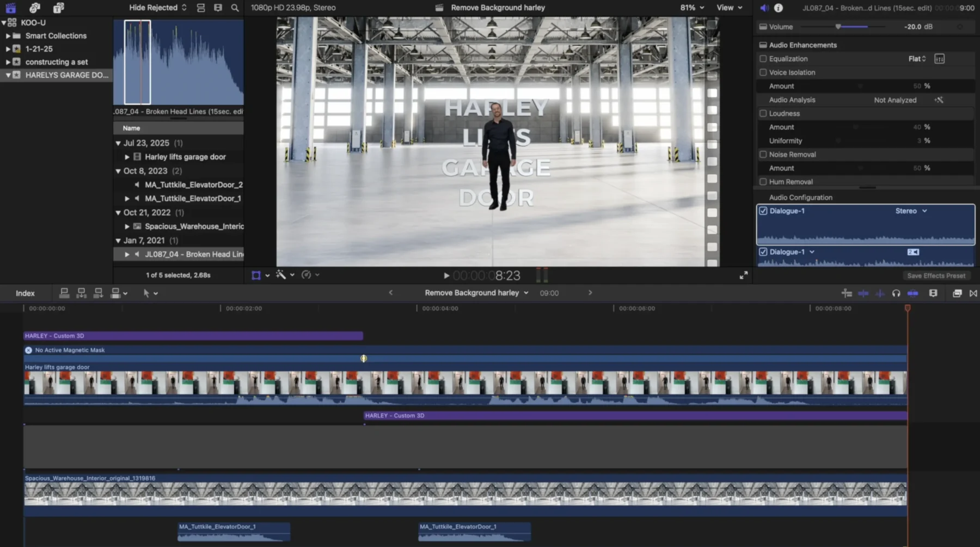Screen dimensions: 980x547
Task: Click Insert clip edit icon
Action: [x=82, y=293]
